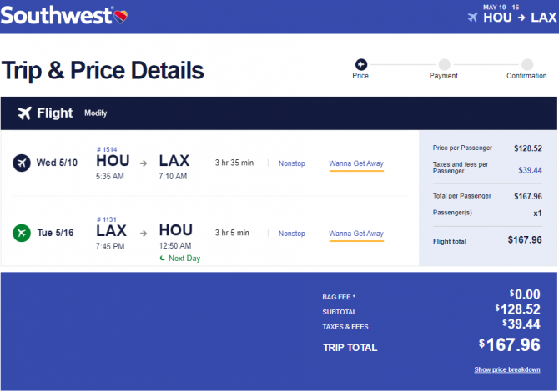Click the green returning flight icon for Tue 5/16
559x392 pixels.
pos(22,233)
